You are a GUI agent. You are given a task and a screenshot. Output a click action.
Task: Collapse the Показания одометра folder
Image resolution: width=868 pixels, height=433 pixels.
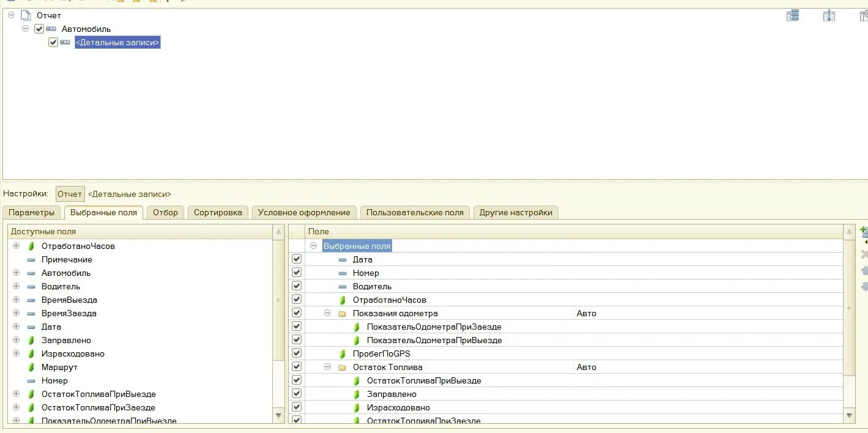click(x=327, y=313)
